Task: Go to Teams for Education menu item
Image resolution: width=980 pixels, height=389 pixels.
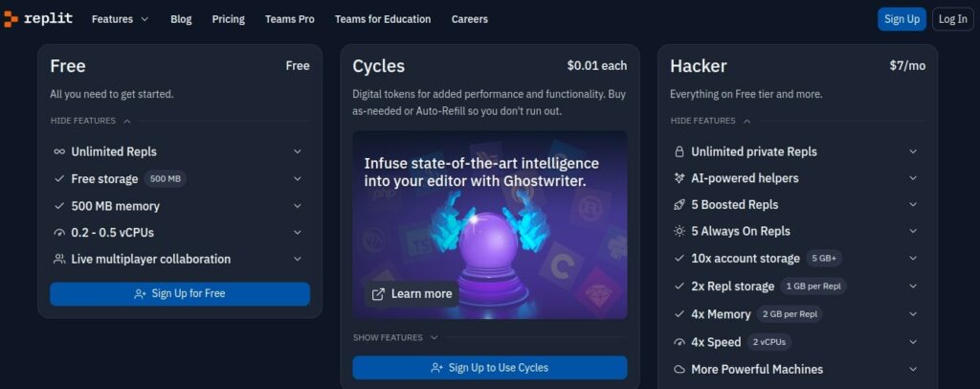Action: click(x=383, y=19)
